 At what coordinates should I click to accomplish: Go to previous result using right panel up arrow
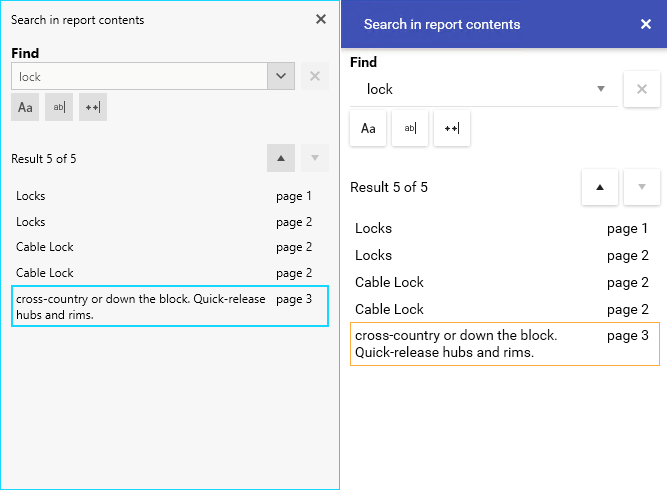pyautogui.click(x=600, y=187)
